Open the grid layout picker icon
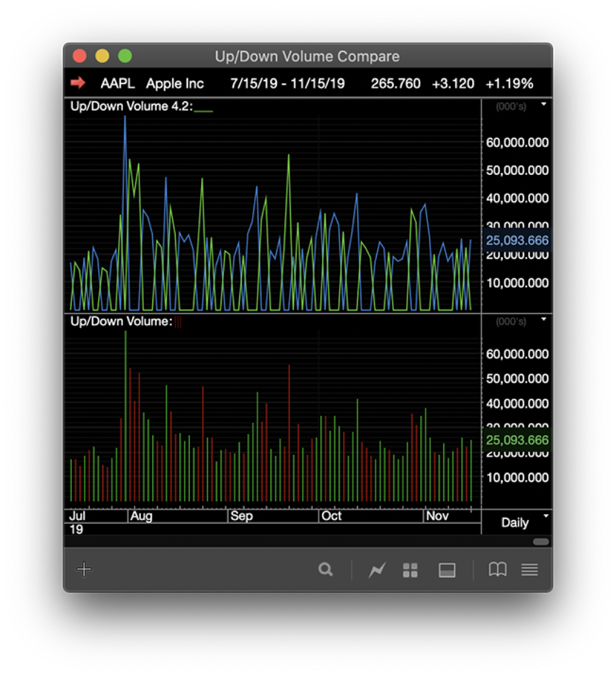 point(410,569)
